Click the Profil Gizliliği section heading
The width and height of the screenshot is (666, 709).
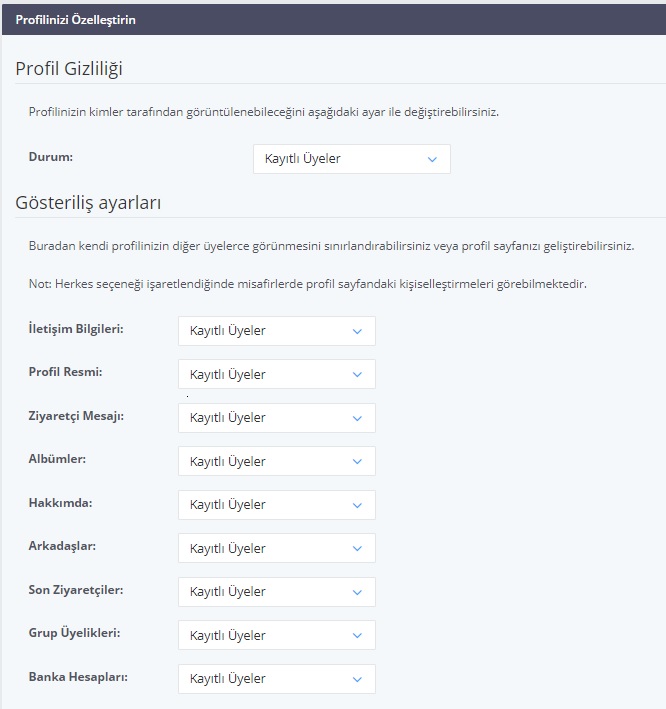tap(69, 69)
